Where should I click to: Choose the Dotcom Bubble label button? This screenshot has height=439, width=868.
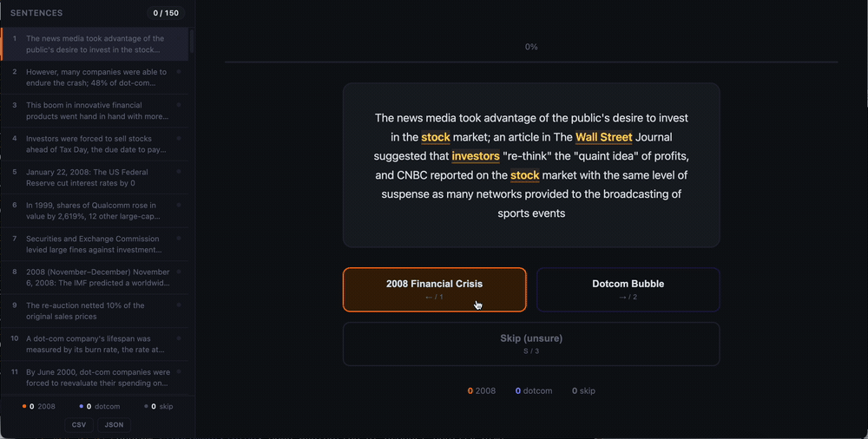click(628, 290)
